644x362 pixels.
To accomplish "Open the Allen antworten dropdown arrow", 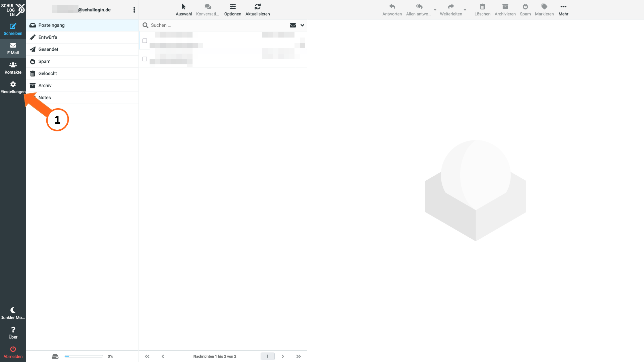I will (x=435, y=10).
